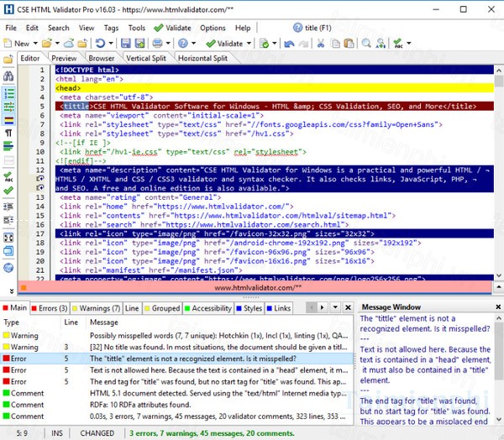The height and width of the screenshot is (440, 504).
Task: Switch to the Preview tab
Action: tap(64, 58)
